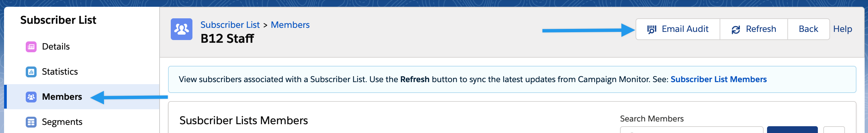Select the Members sidebar tab
Viewport: 868px width, 133px height.
pyautogui.click(x=82, y=97)
